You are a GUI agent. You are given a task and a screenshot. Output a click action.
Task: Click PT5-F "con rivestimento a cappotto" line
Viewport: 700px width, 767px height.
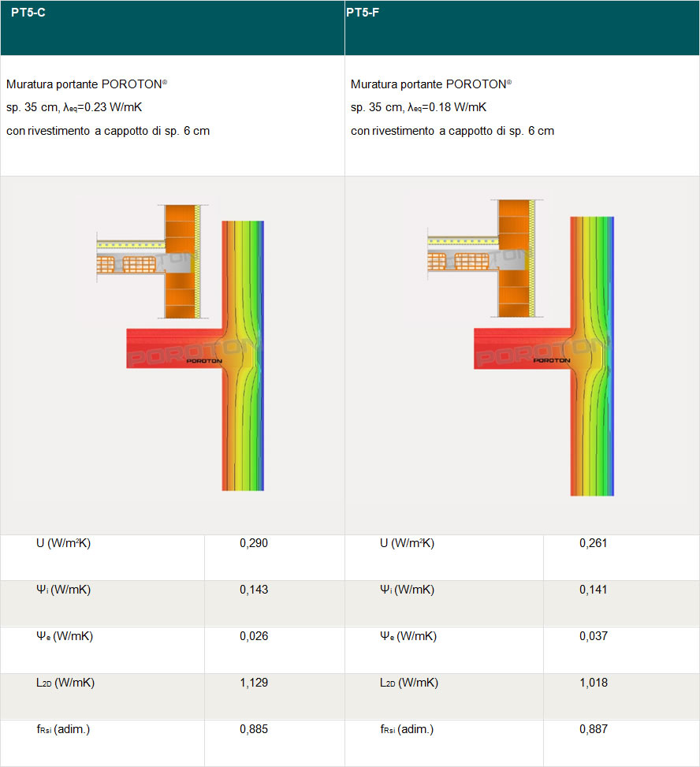452,131
